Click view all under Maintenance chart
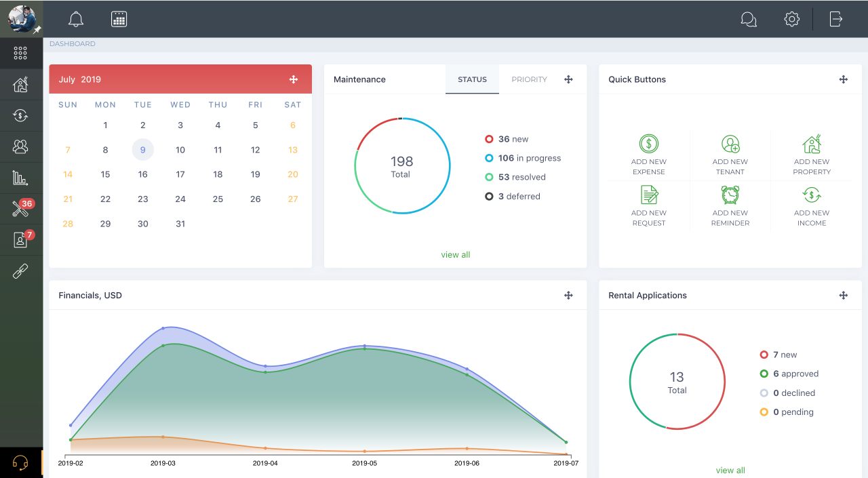The width and height of the screenshot is (868, 478). pyautogui.click(x=456, y=254)
